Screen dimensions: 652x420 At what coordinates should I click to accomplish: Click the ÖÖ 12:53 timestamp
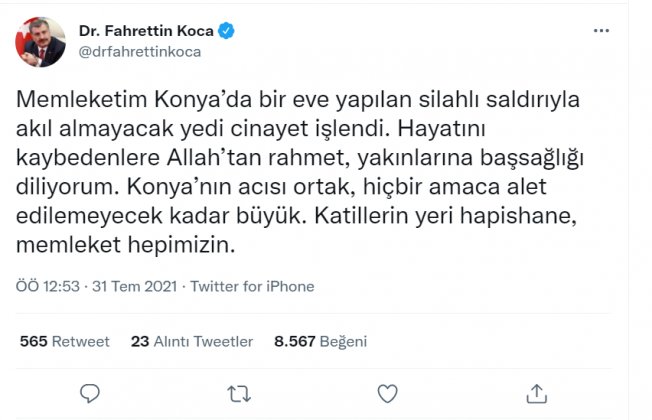click(48, 287)
